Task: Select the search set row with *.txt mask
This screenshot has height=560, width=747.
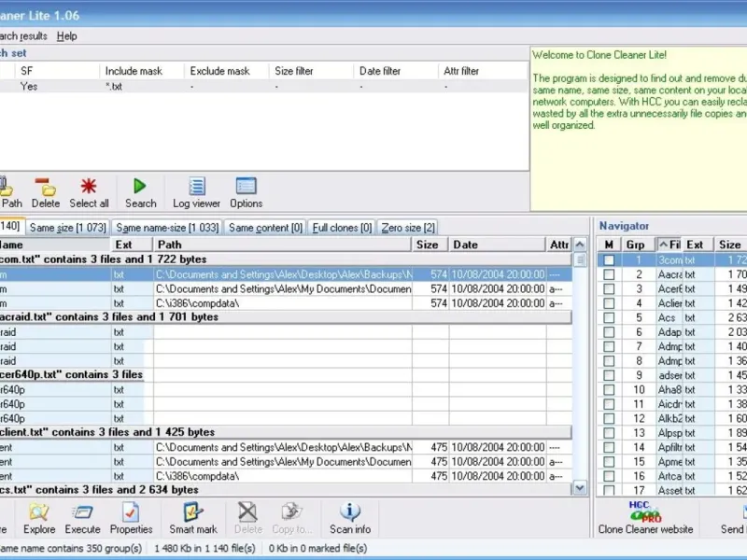Action: coord(264,87)
